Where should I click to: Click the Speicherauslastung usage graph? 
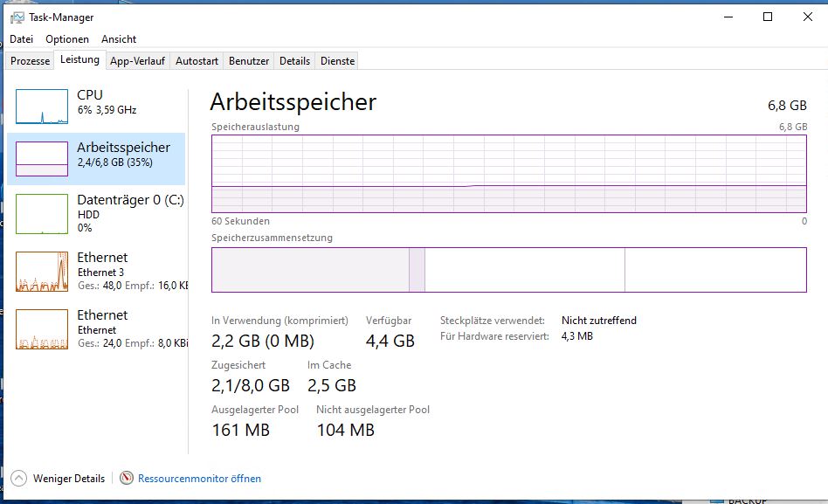pos(508,173)
